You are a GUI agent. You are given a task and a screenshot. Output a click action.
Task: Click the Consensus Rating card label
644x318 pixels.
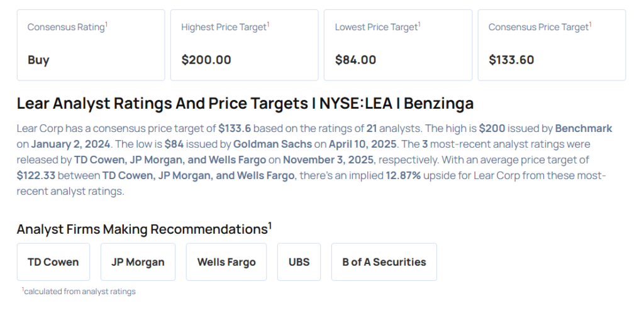pos(67,28)
